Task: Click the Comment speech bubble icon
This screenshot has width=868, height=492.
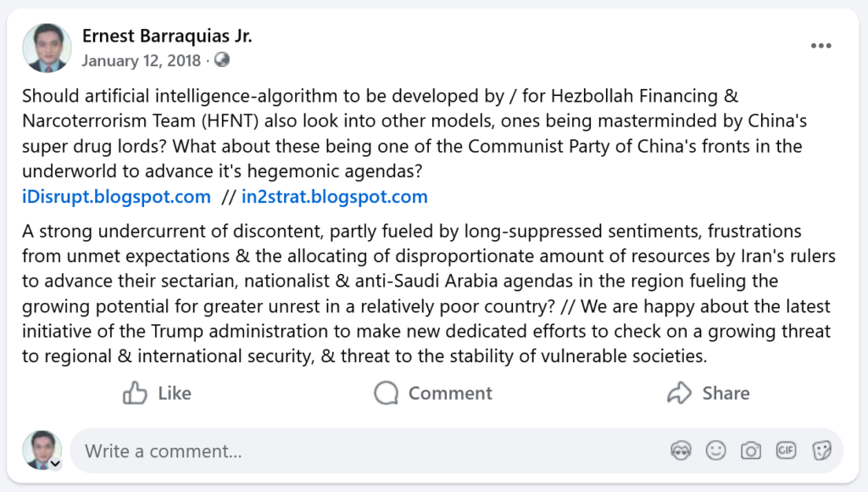Action: [x=387, y=393]
